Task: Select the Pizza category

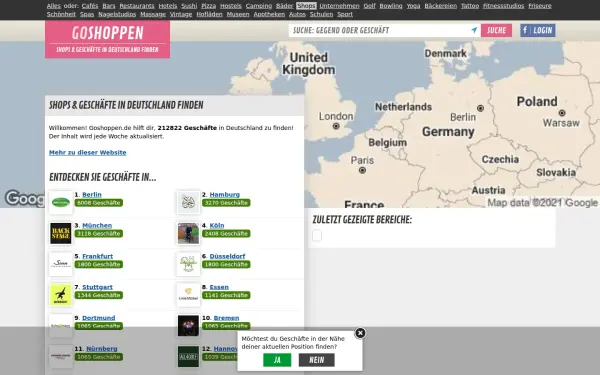Action: [x=209, y=6]
